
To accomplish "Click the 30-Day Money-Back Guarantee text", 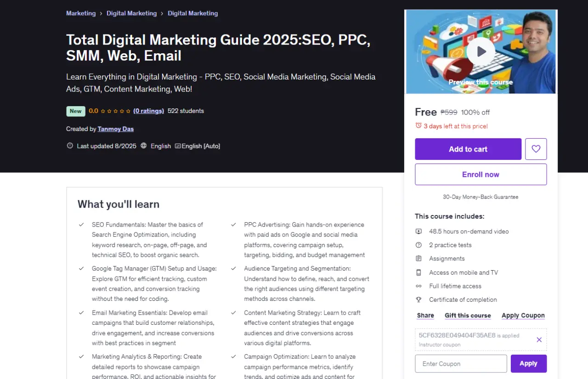I will point(481,197).
